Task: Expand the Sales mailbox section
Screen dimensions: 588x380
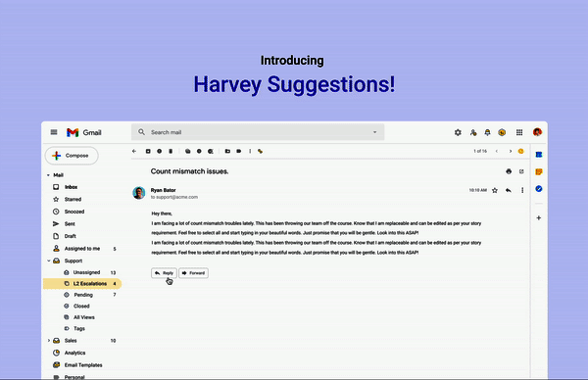Action: click(x=49, y=341)
